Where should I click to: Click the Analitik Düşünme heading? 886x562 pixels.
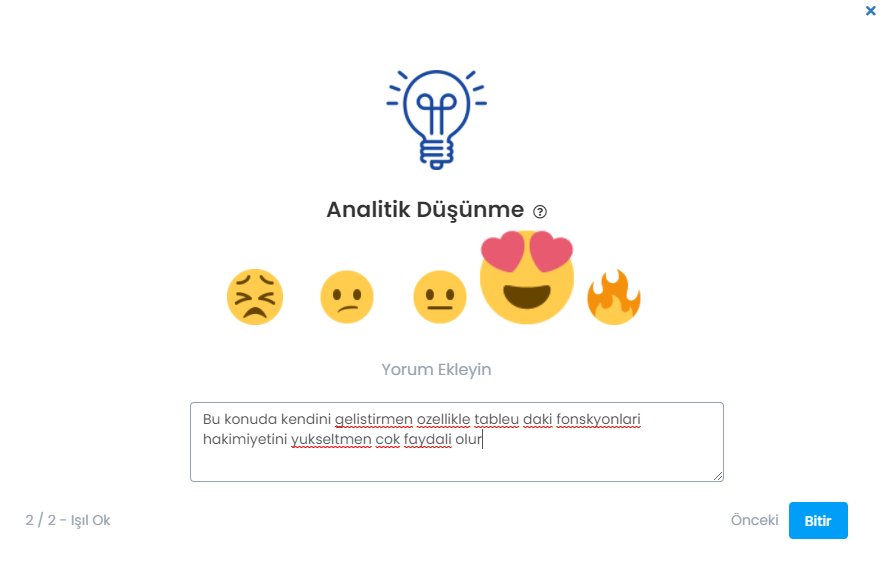click(425, 210)
